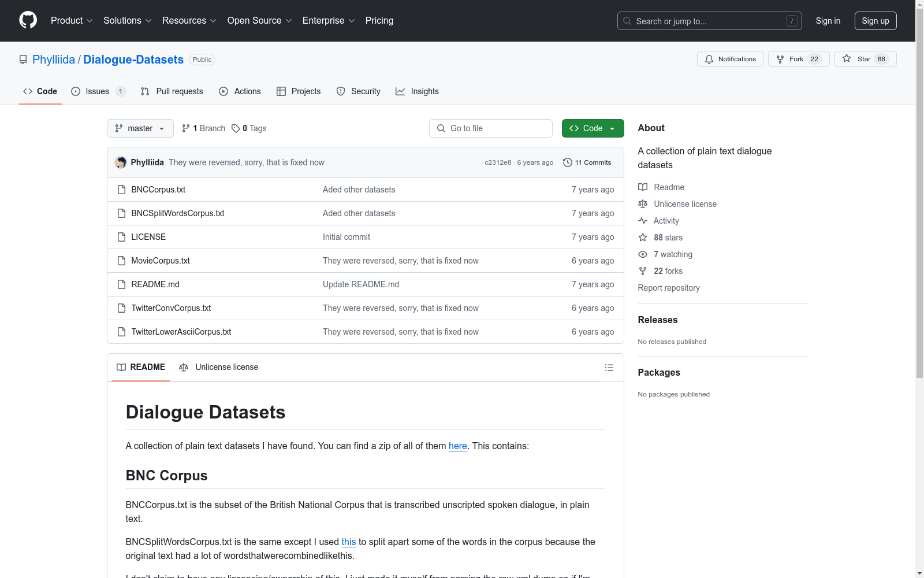Open the latest commit message 'They were reversed' in header
The height and width of the screenshot is (578, 924).
pos(247,162)
